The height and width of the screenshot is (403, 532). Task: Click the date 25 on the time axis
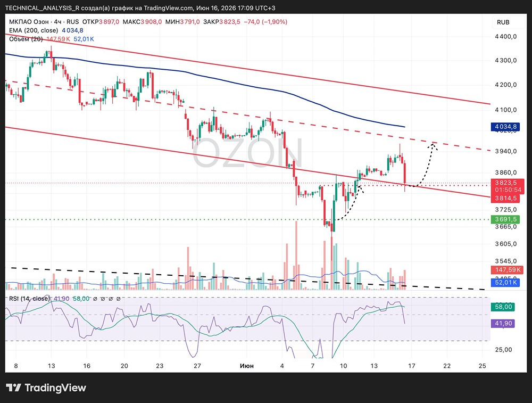(483, 366)
